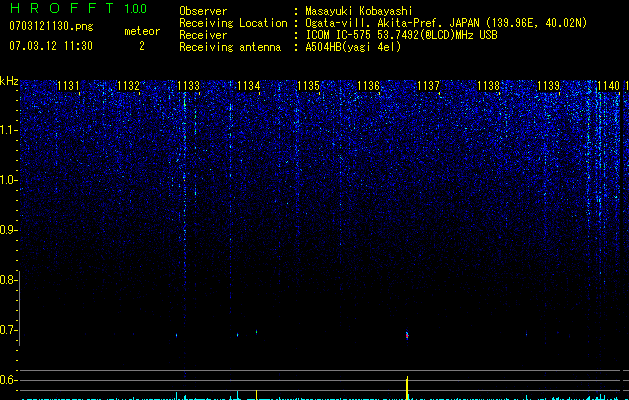The height and width of the screenshot is (400, 629).
Task: Click the meteor count value 2
Action: (x=142, y=46)
